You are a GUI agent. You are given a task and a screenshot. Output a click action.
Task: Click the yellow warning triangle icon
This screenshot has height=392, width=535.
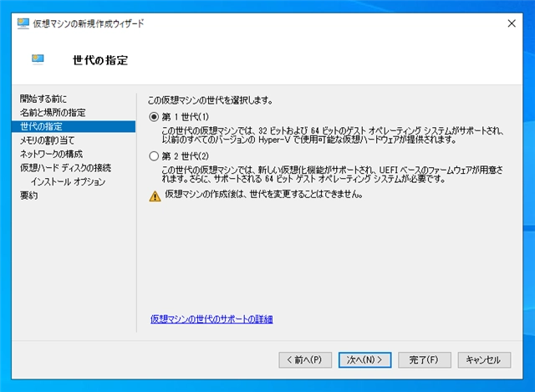coord(155,196)
